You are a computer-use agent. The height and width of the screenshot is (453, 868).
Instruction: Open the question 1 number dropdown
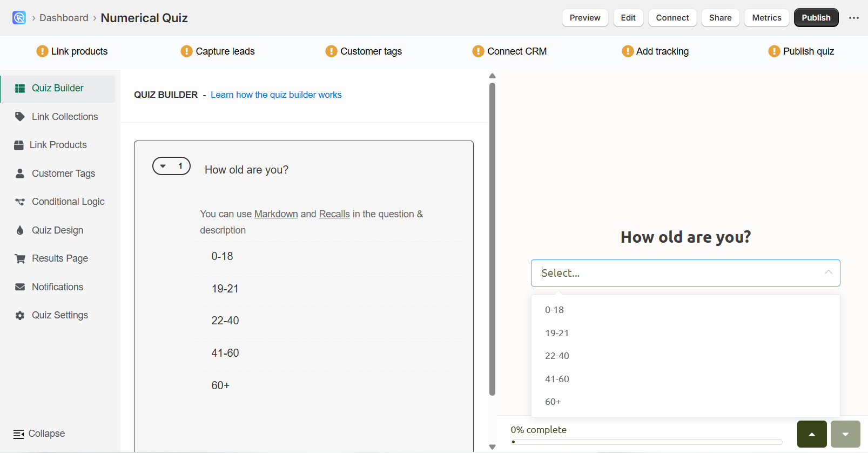click(x=171, y=166)
